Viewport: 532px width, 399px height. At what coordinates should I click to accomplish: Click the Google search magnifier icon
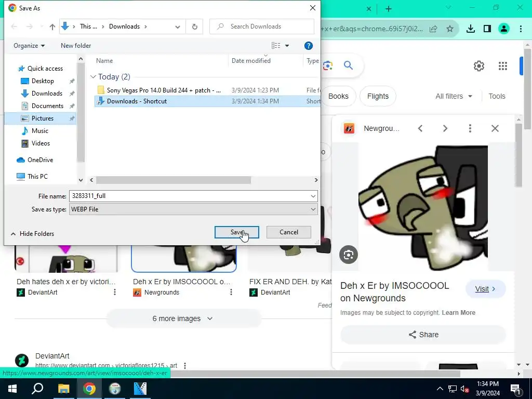tap(348, 65)
